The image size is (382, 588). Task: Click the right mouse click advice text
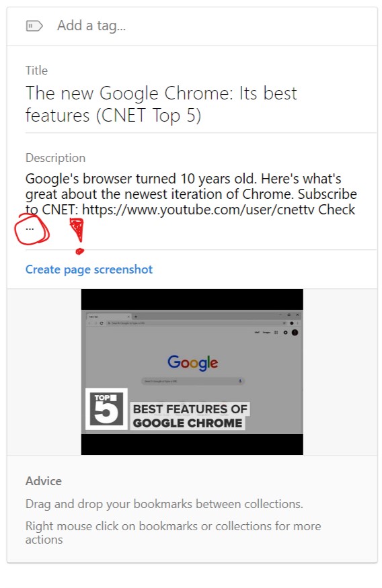click(x=173, y=532)
